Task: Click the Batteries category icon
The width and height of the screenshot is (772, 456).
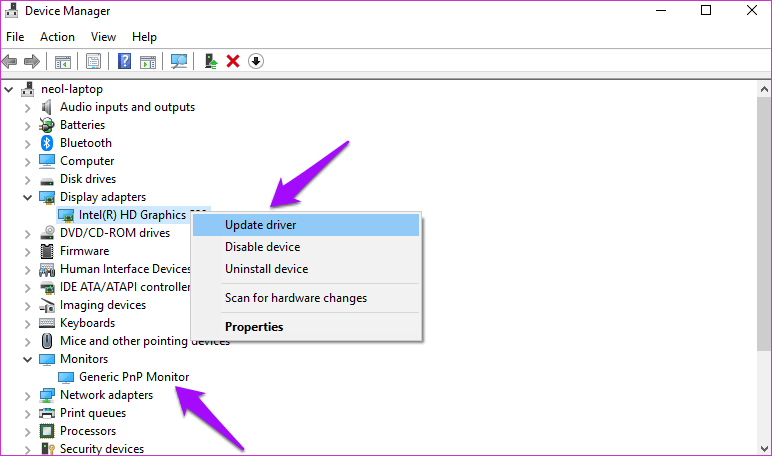Action: tap(47, 125)
